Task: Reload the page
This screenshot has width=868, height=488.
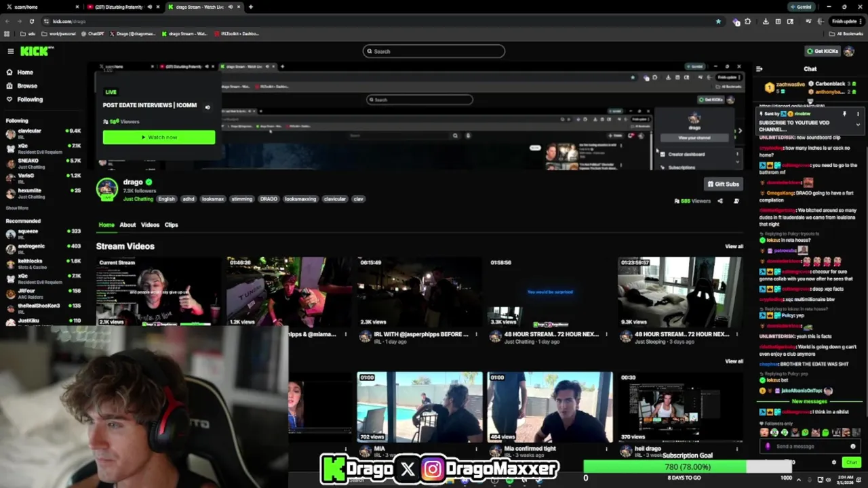Action: pyautogui.click(x=31, y=21)
